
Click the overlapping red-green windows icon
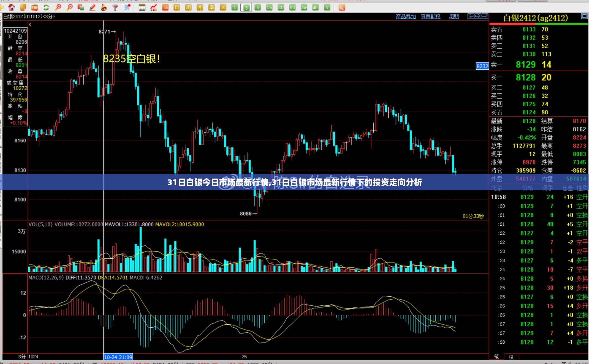coord(81,7)
